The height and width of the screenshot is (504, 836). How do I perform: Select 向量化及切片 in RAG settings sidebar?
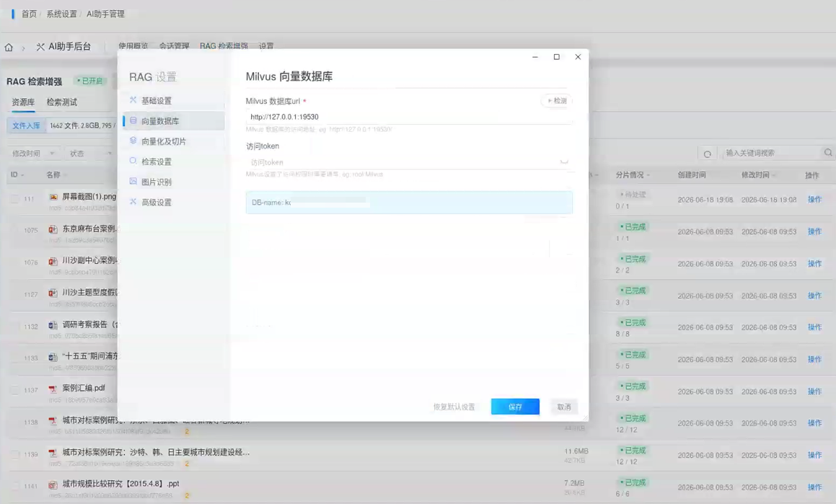174,141
